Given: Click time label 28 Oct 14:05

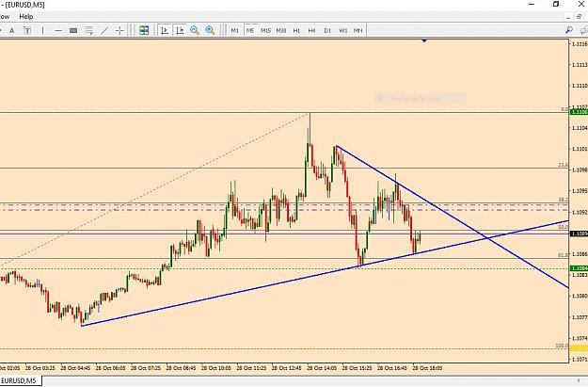Looking at the screenshot, I should point(322,368).
